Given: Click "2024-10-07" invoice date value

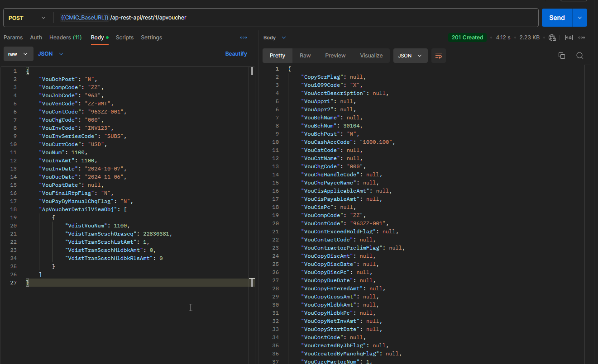Looking at the screenshot, I should pyautogui.click(x=105, y=169).
